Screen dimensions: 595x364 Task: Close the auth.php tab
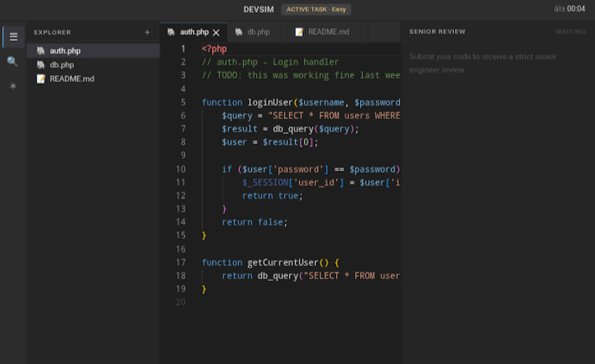[x=216, y=33]
